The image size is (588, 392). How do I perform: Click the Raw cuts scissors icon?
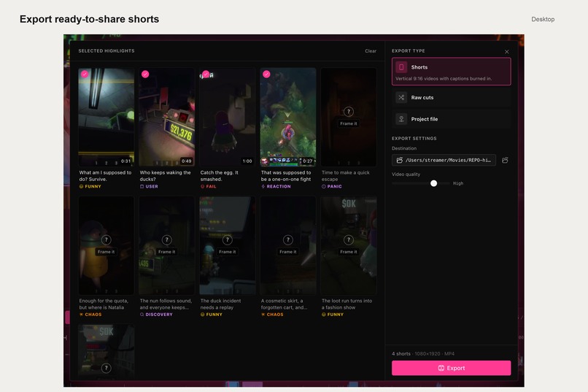pos(401,98)
